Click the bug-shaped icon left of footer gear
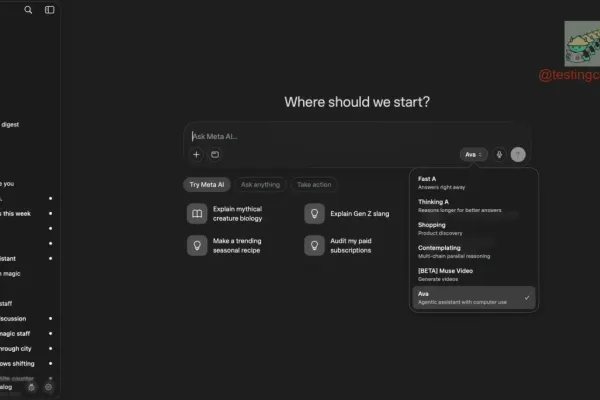 coord(31,387)
